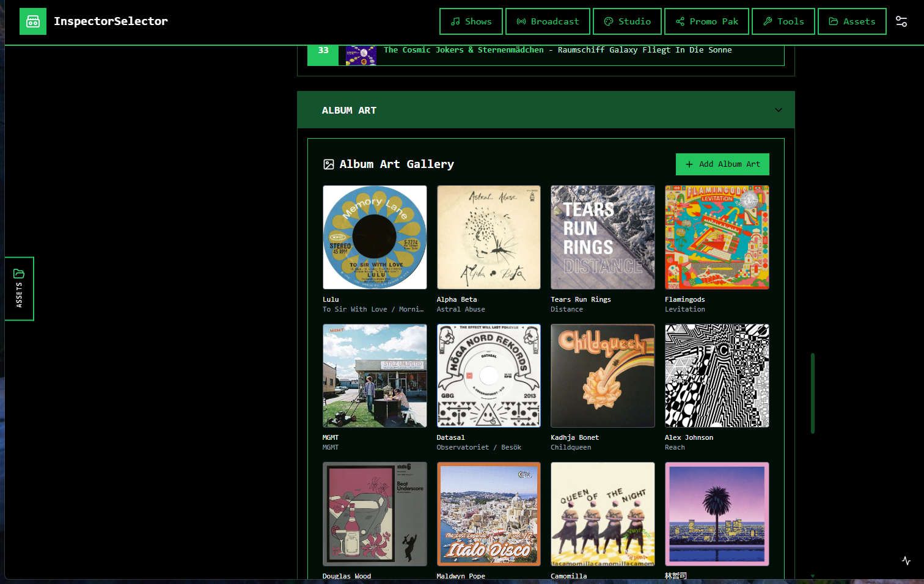Choose the Kadhja Bonet Childqueen cover

[603, 376]
